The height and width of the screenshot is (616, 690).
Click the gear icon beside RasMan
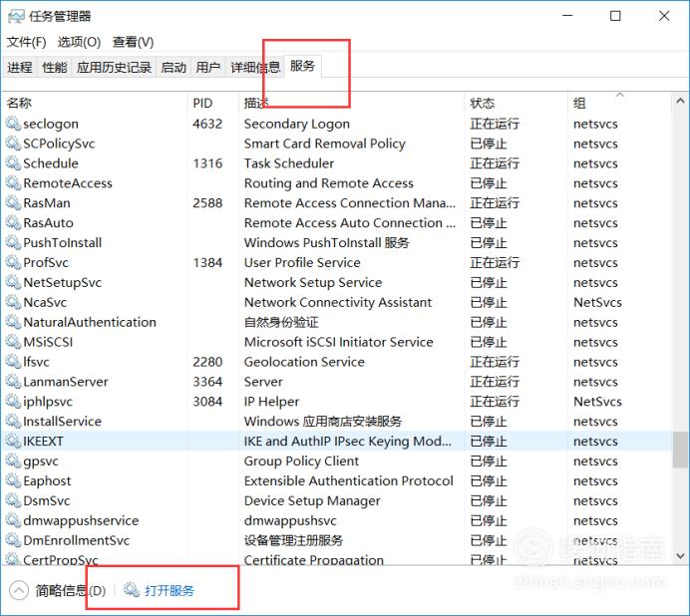click(13, 202)
